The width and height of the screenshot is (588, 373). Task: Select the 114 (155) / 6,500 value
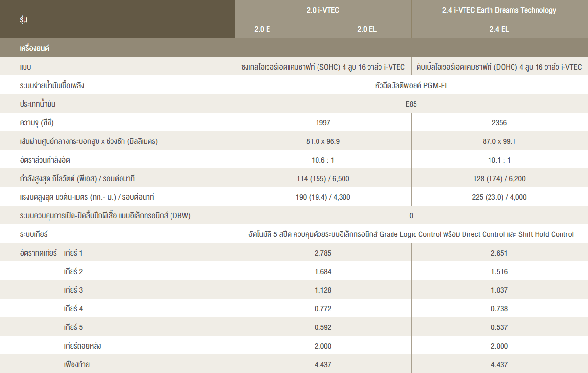[323, 179]
